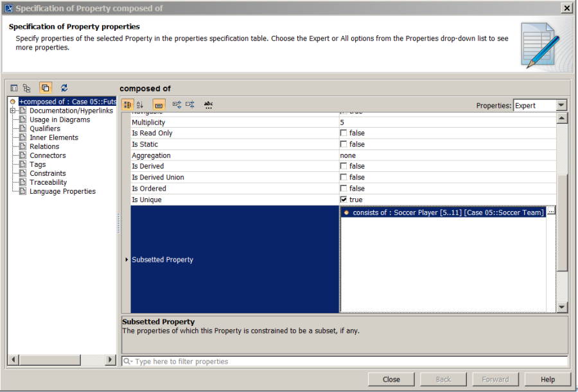Click the refresh icon above the tree panel
The height and width of the screenshot is (392, 578).
(64, 88)
